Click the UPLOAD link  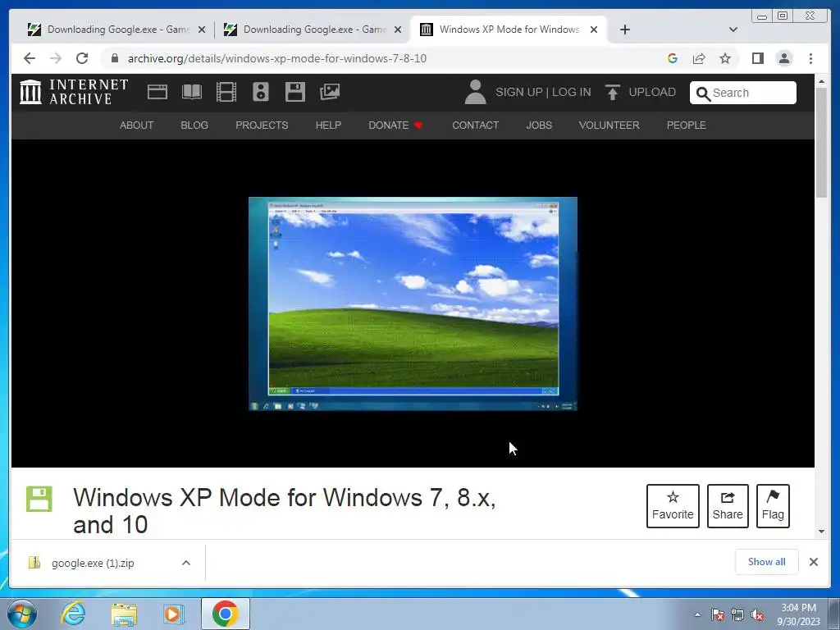652,92
